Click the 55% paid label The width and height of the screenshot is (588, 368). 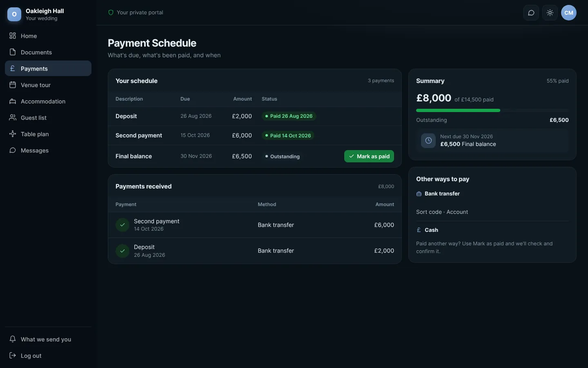(557, 81)
